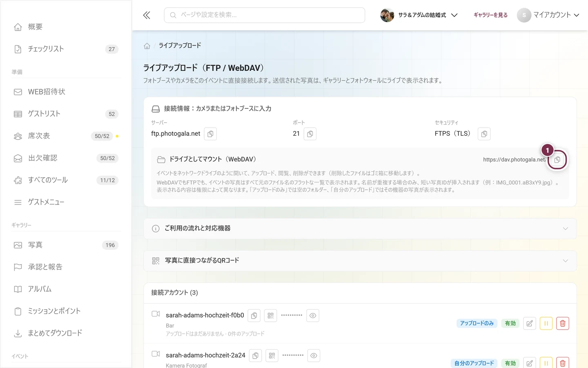
Task: Open 承認と報告 in the sidebar
Action: 66,267
